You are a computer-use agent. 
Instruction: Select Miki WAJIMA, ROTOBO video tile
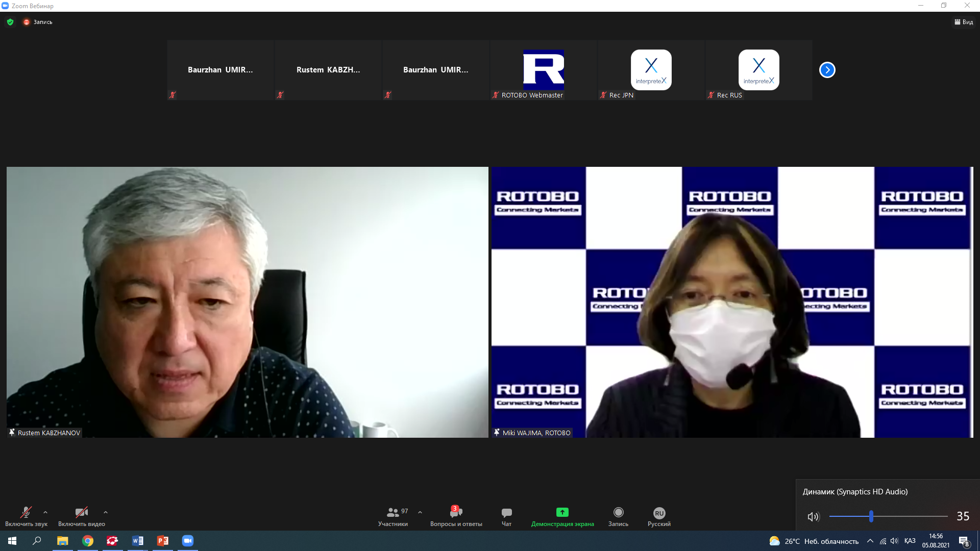(732, 302)
